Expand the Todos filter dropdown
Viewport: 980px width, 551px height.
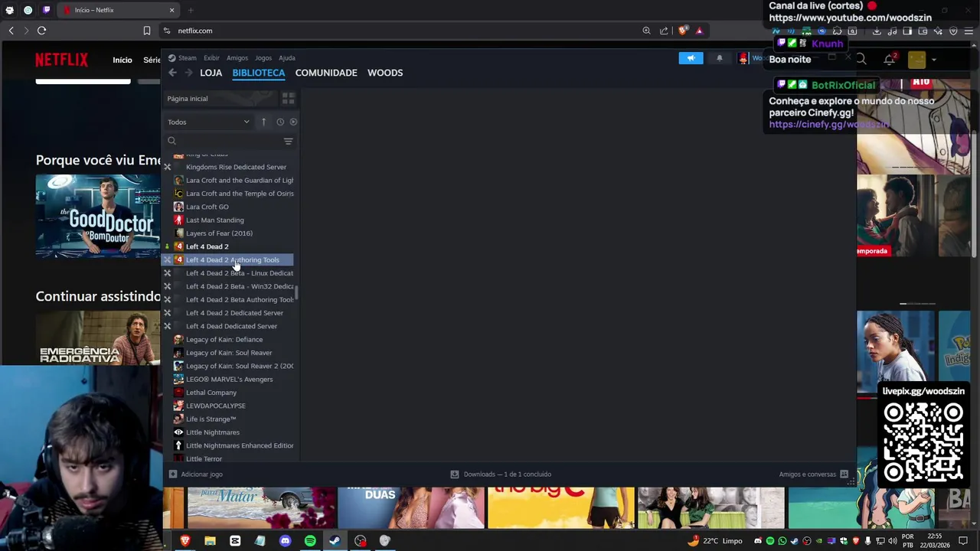click(209, 122)
